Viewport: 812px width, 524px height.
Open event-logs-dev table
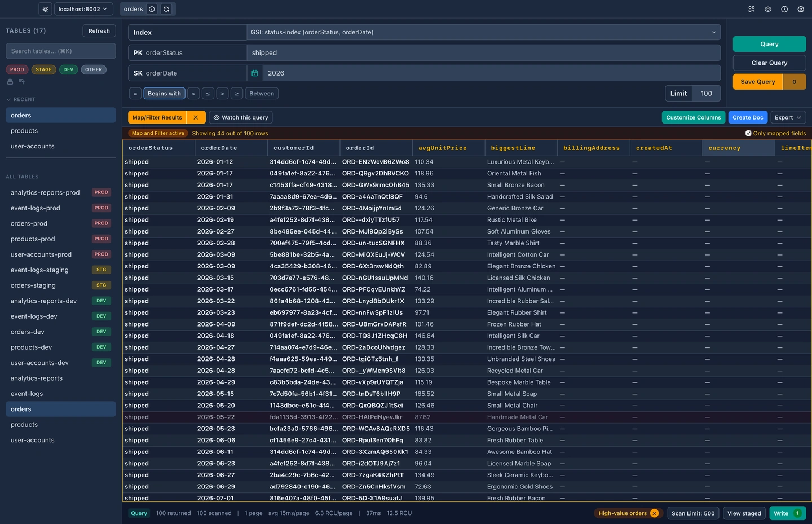[x=61, y=316]
